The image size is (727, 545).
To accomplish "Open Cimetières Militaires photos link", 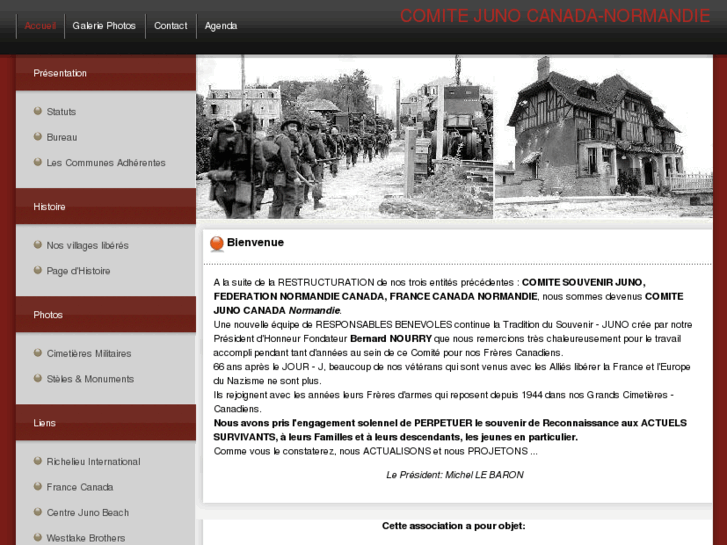I will [x=89, y=353].
